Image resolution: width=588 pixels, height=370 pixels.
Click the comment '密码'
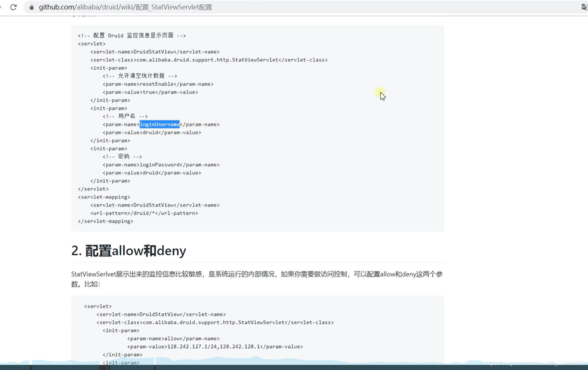coord(122,156)
